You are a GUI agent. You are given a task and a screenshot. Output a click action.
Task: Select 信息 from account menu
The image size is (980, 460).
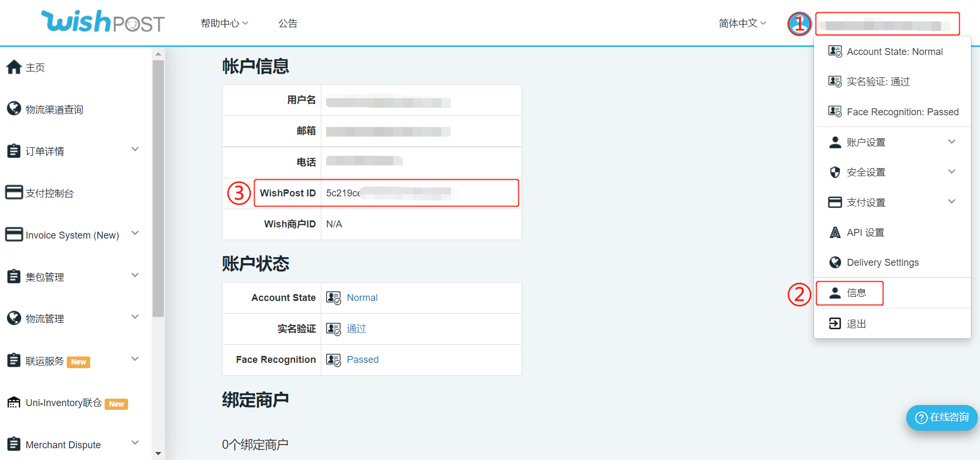[x=856, y=293]
